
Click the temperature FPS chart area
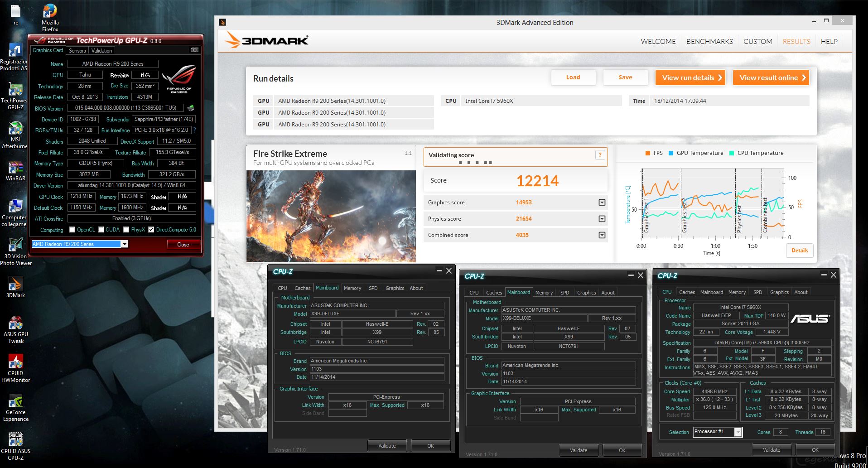click(713, 203)
